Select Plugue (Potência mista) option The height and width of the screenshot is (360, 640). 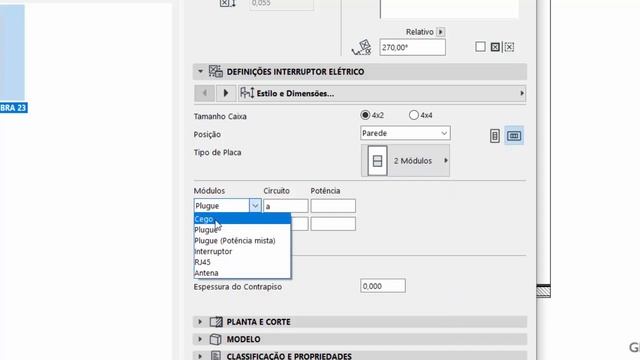coord(242,240)
